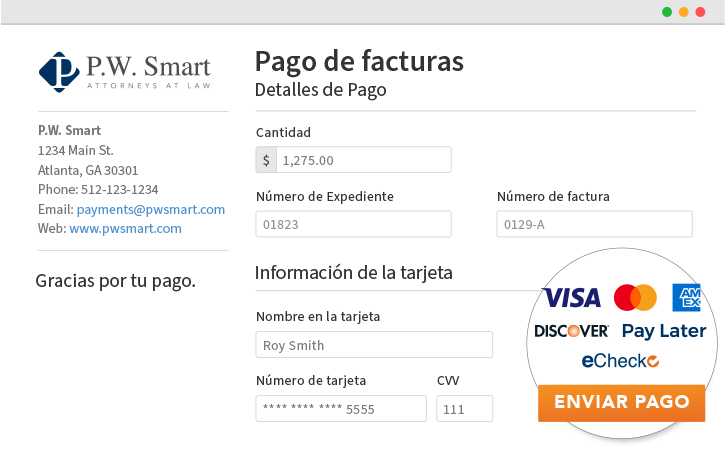The height and width of the screenshot is (452, 726).
Task: Click the orange window button
Action: [x=684, y=12]
